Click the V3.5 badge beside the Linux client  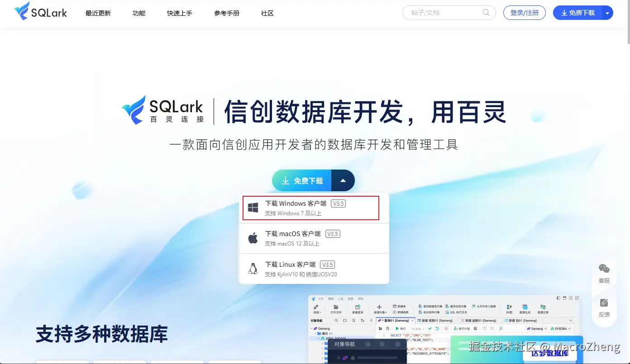pos(327,265)
